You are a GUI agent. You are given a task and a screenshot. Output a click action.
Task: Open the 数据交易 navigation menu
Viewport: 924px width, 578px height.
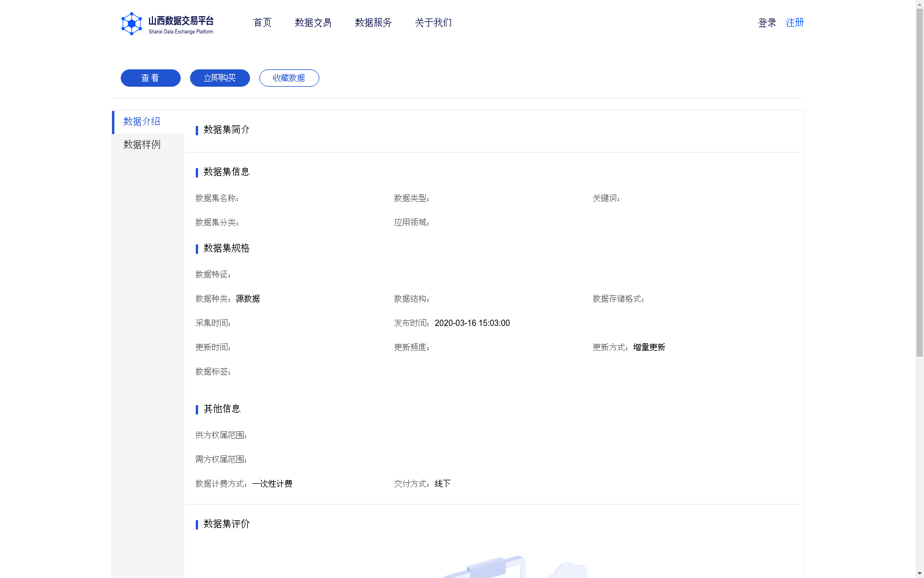312,23
